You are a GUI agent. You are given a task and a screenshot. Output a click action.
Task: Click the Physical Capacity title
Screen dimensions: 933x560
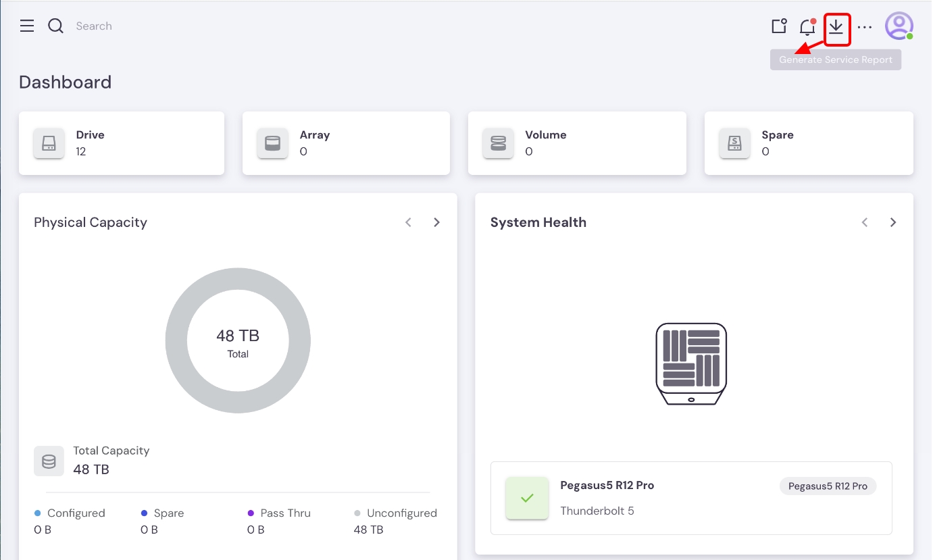coord(91,222)
